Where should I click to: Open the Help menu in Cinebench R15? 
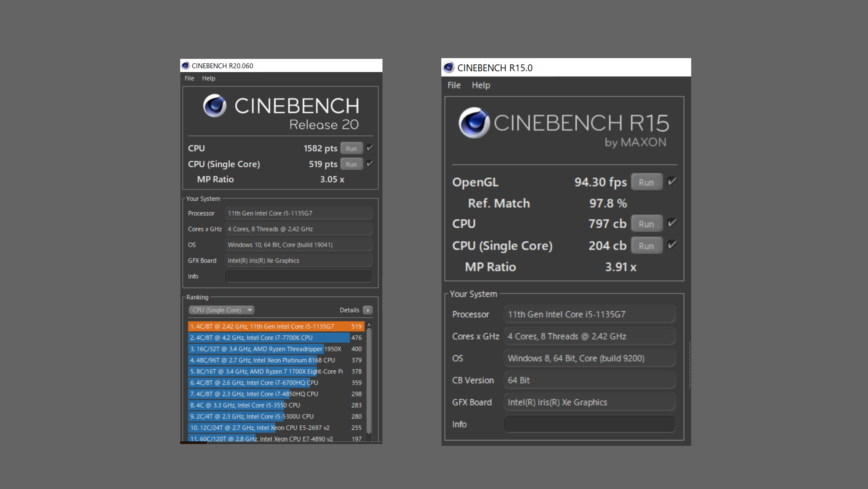pyautogui.click(x=481, y=85)
